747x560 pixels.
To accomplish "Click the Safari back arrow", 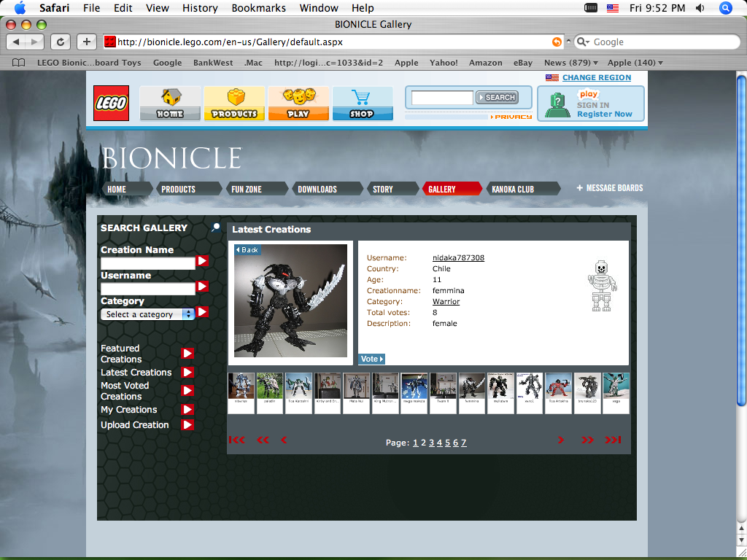I will pos(16,42).
